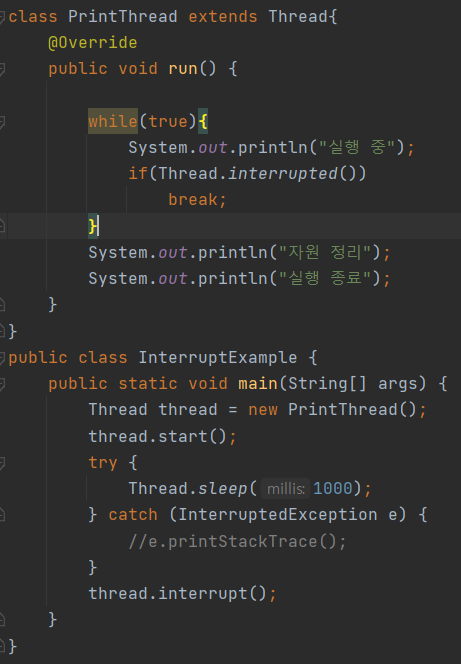Click the @Override annotation
The width and height of the screenshot is (461, 664).
click(x=93, y=43)
